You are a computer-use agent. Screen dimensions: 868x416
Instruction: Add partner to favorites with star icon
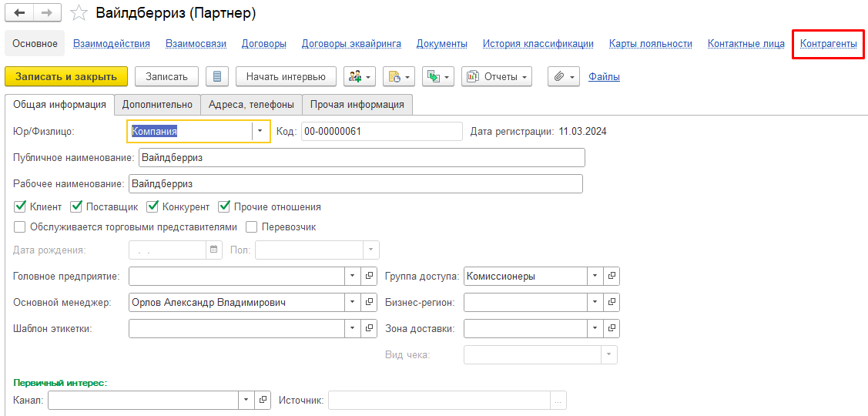coord(80,13)
